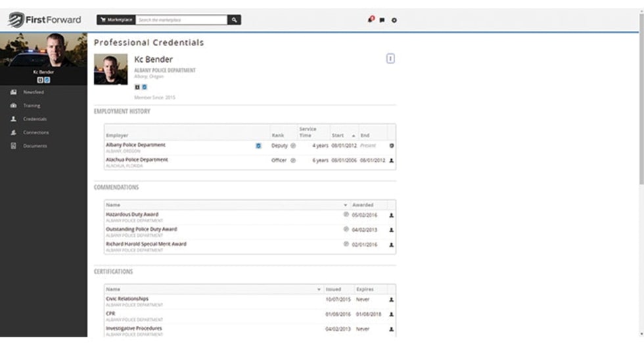Sort employment history by Start column arrow
The width and height of the screenshot is (644, 363).
coord(354,135)
